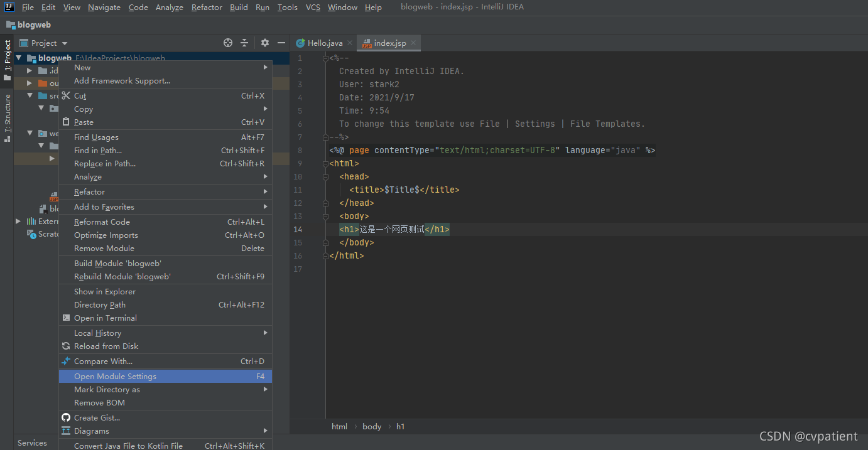The image size is (868, 450).
Task: Open the Tools menu
Action: [287, 8]
